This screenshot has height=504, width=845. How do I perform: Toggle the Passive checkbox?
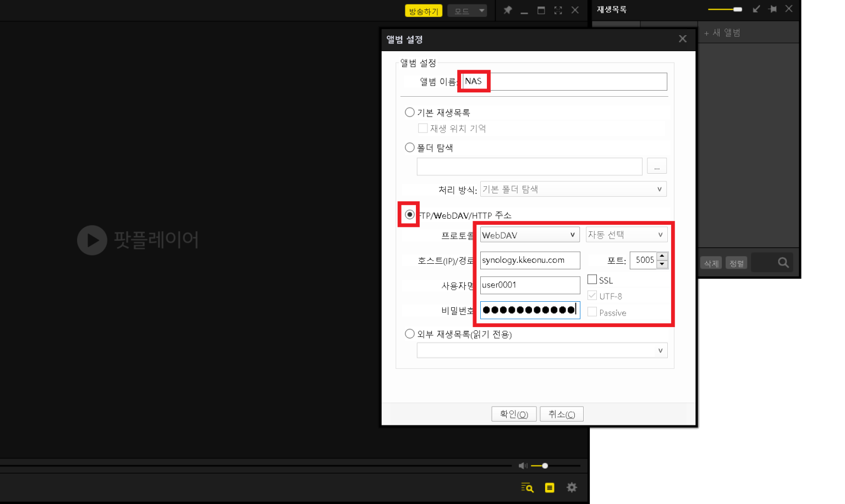(x=592, y=312)
